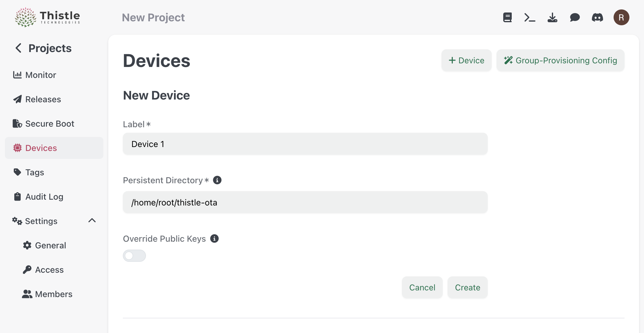Open the user avatar menu
Viewport: 644px width, 333px height.
click(x=621, y=17)
